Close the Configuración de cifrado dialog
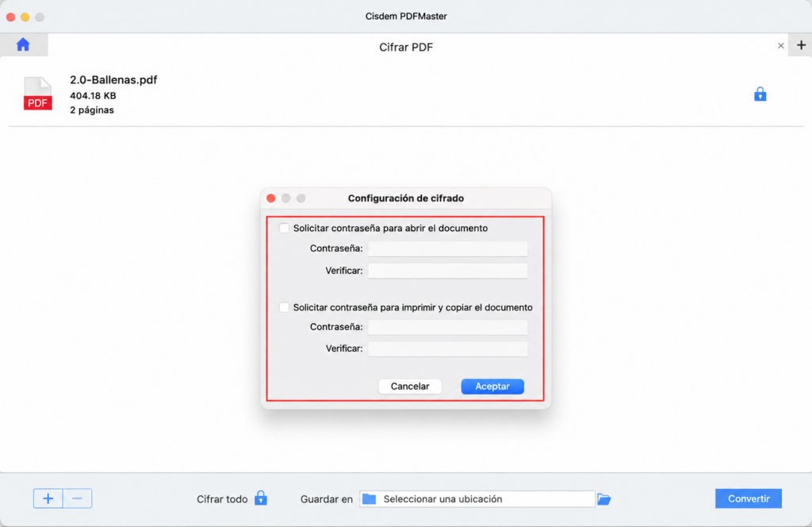The height and width of the screenshot is (527, 812). click(271, 198)
